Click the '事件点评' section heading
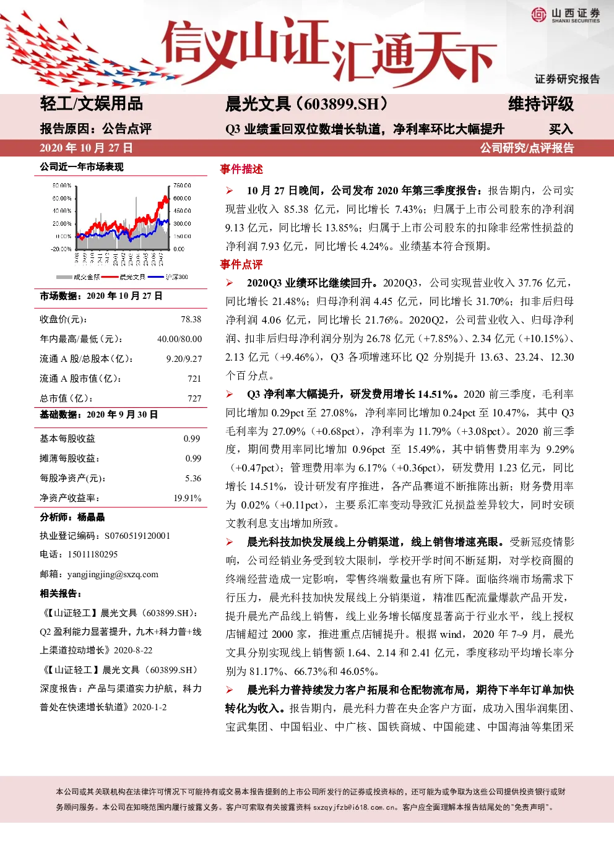Viewport: 614px width, 868px height. [x=241, y=264]
